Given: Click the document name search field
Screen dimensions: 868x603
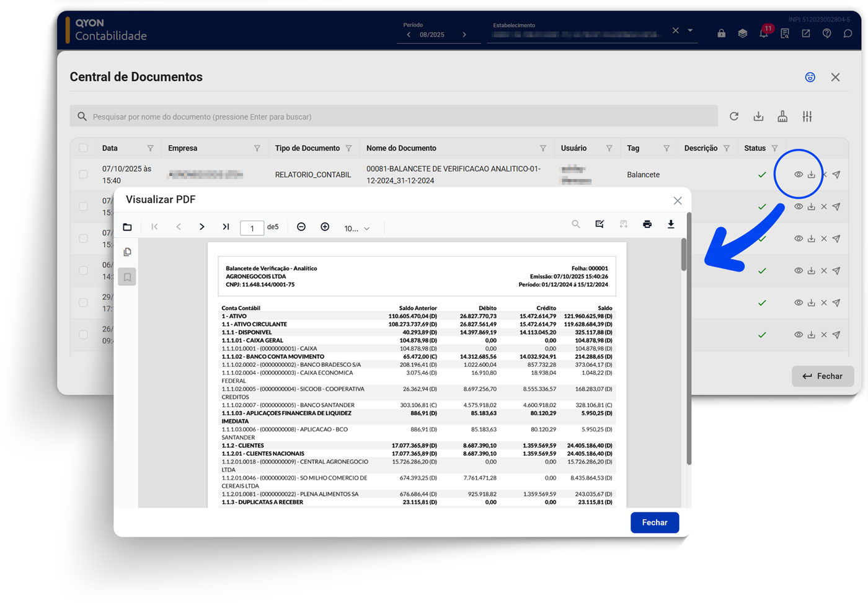Looking at the screenshot, I should coord(397,117).
